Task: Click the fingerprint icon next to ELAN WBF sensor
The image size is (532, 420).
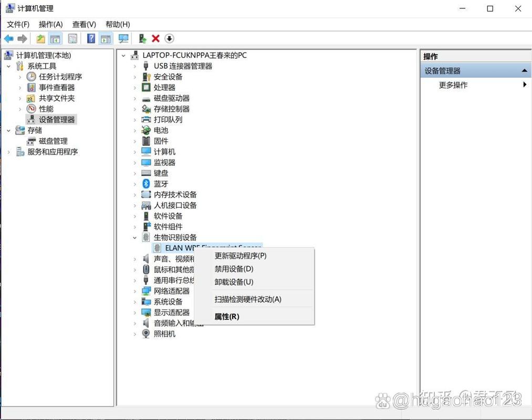Action: point(157,248)
